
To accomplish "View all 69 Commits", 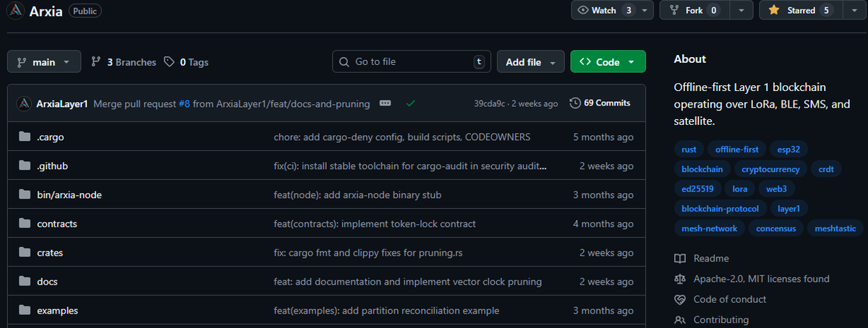I will pos(600,103).
